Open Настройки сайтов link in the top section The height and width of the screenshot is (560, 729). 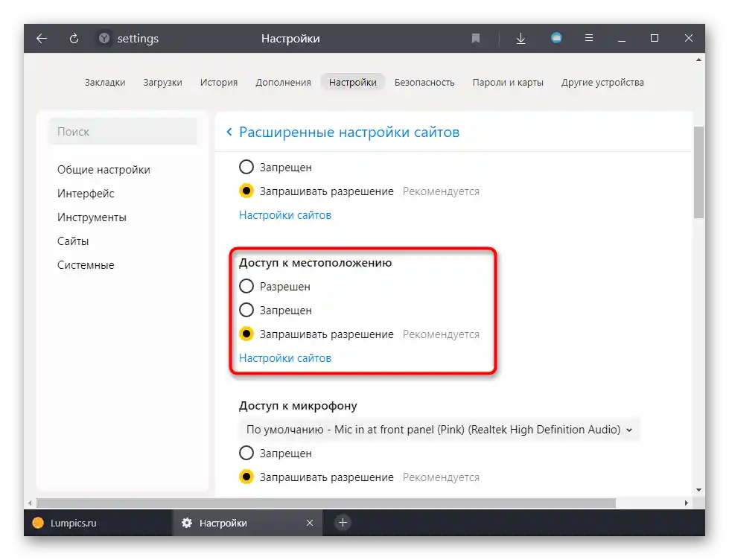(285, 215)
